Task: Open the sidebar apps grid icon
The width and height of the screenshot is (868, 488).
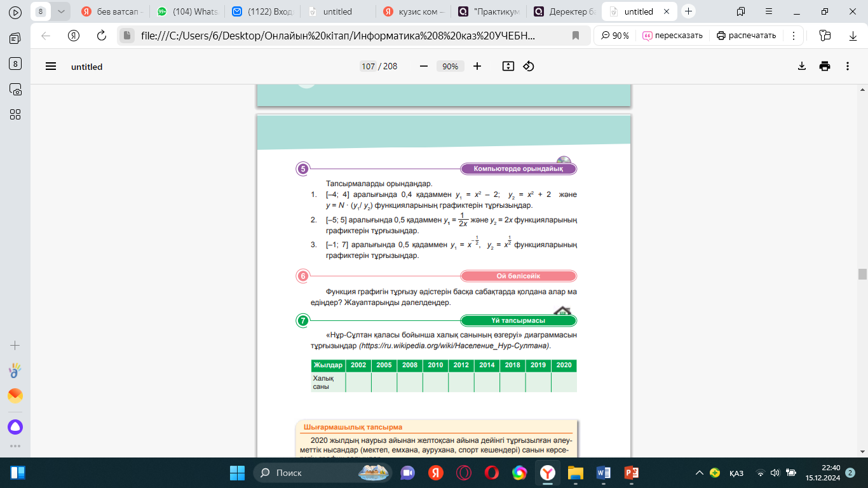Action: 15,114
